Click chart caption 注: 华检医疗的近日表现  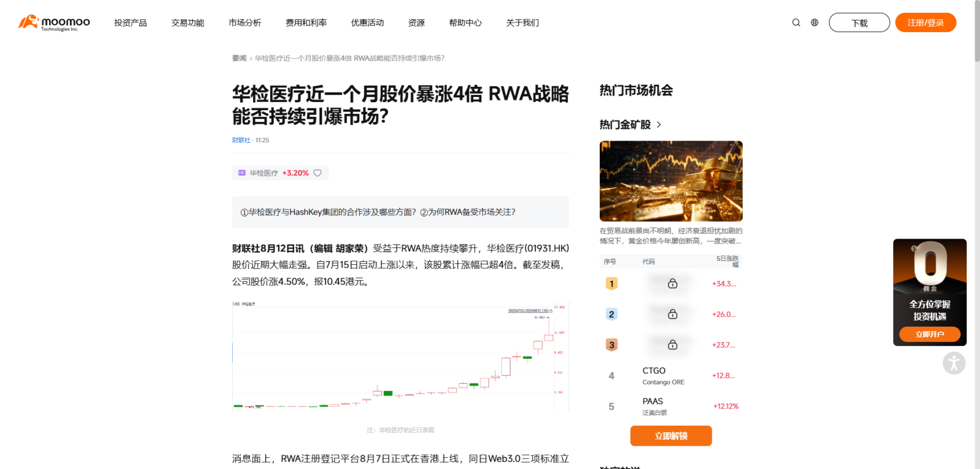(x=401, y=430)
